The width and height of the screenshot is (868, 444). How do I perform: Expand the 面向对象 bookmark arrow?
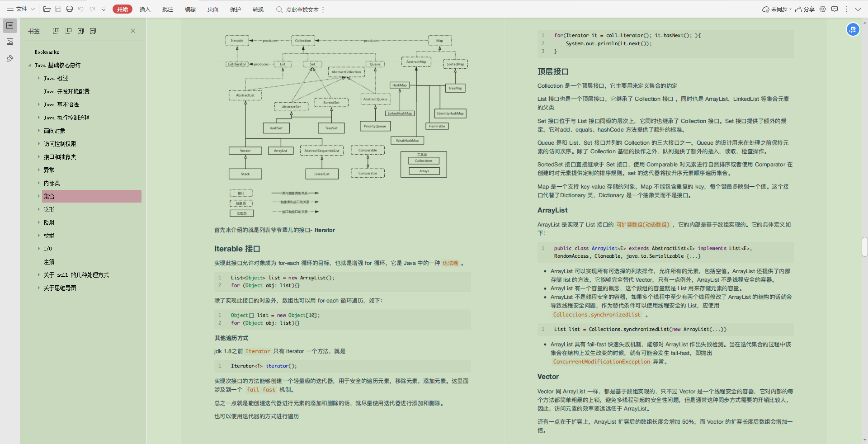click(39, 131)
